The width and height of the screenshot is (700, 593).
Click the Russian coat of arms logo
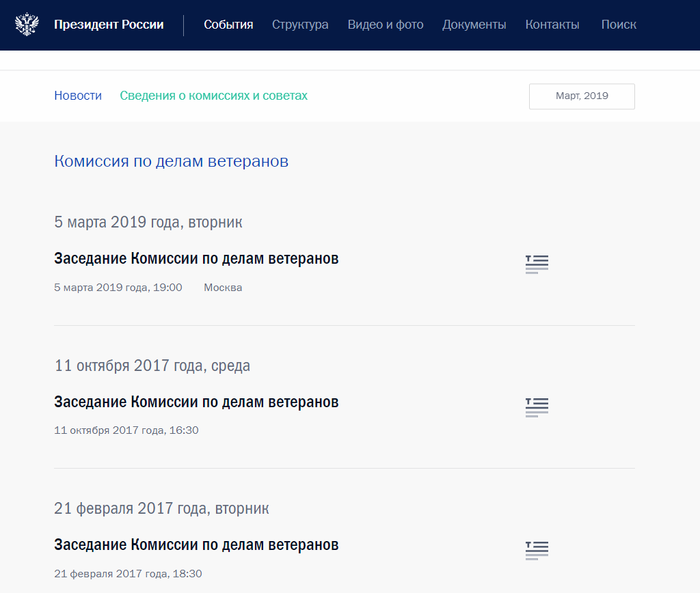point(27,25)
